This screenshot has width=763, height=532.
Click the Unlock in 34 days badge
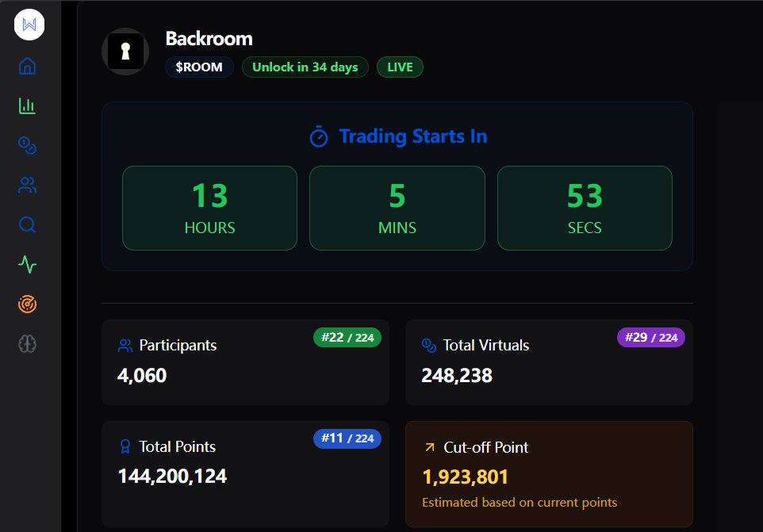305,67
